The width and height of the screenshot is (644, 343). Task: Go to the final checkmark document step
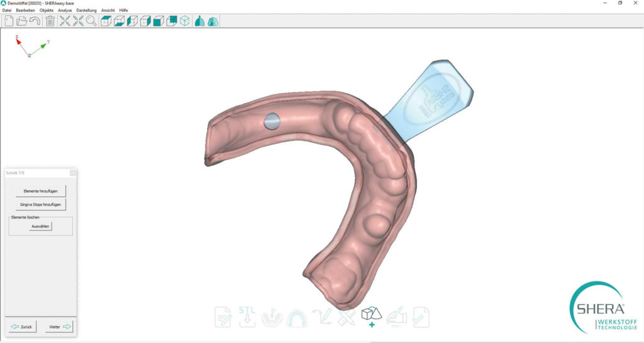421,317
